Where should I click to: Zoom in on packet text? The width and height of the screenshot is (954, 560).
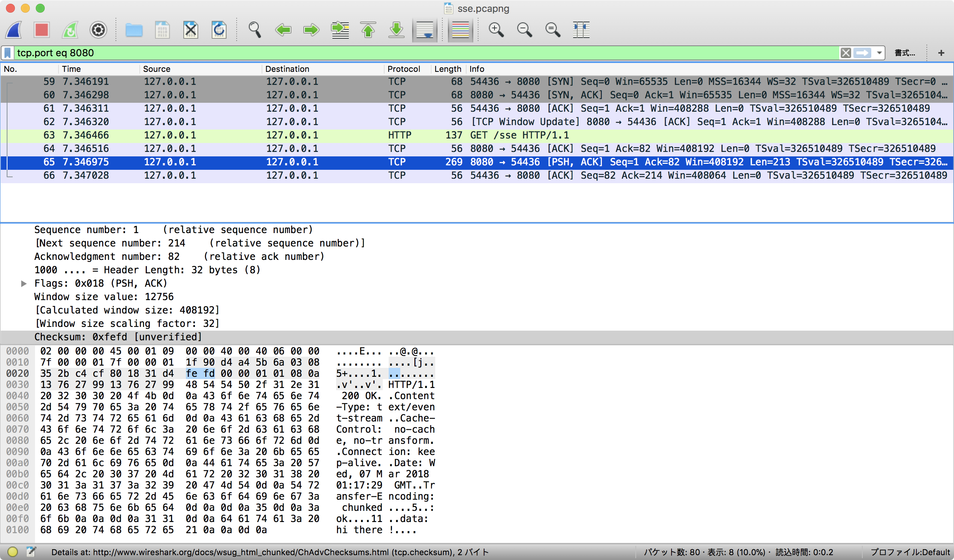point(496,30)
